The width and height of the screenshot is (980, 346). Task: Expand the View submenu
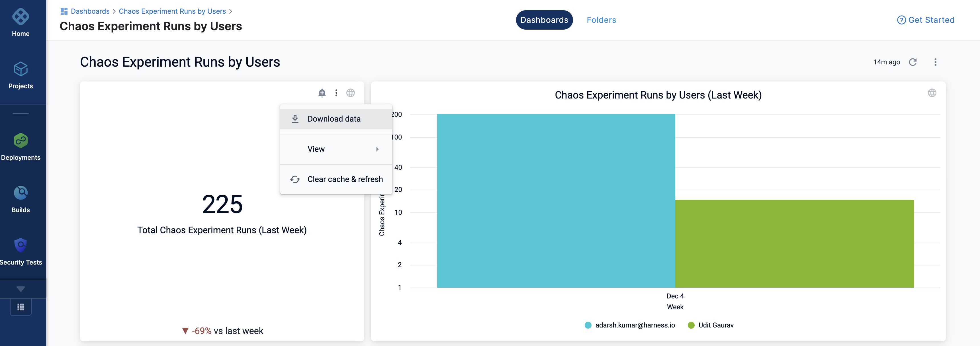(335, 149)
